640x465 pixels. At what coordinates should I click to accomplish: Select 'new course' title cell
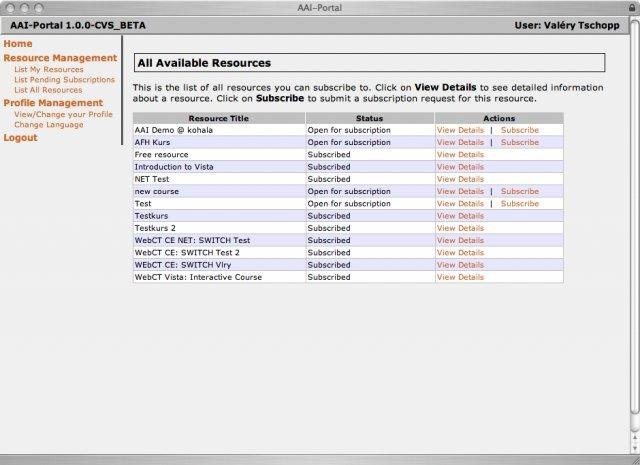tap(219, 191)
